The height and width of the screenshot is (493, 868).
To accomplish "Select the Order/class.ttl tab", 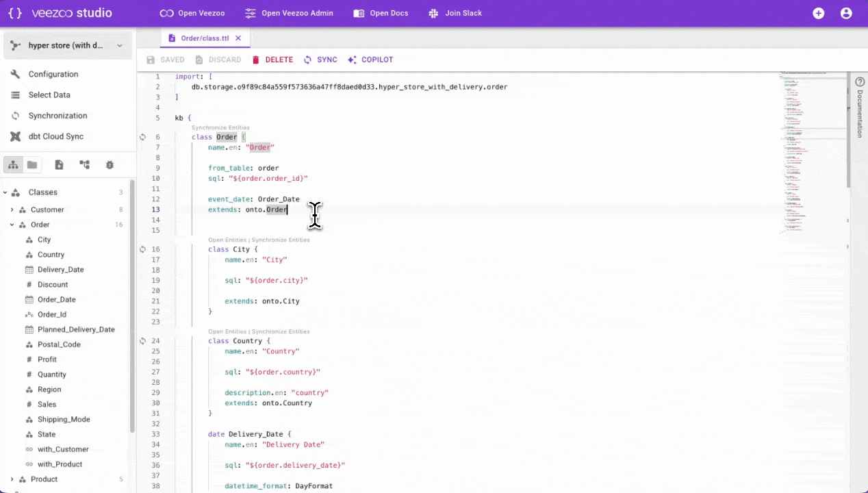I will click(x=204, y=38).
